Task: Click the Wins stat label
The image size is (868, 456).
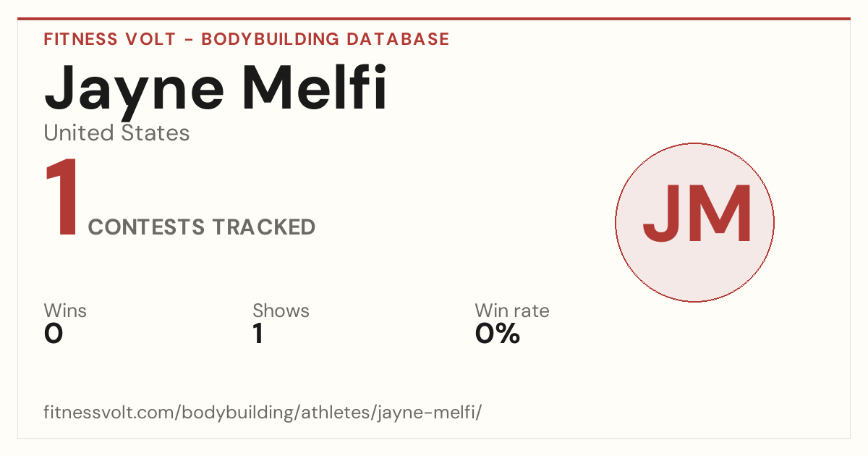Action: pos(65,311)
